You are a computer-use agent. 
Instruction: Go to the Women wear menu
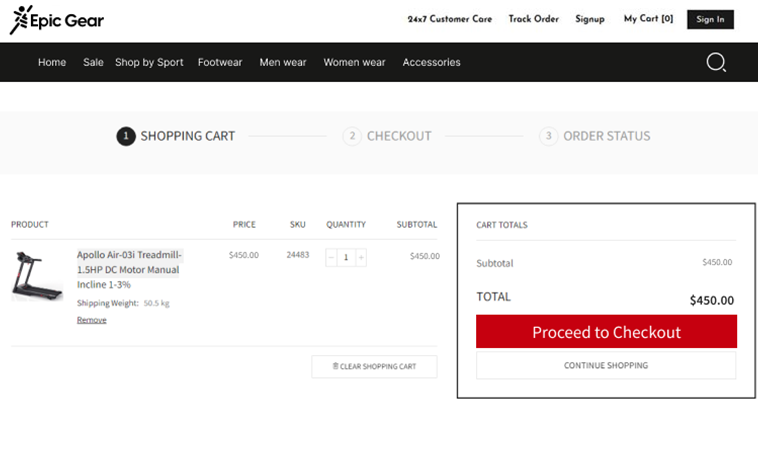pos(354,62)
